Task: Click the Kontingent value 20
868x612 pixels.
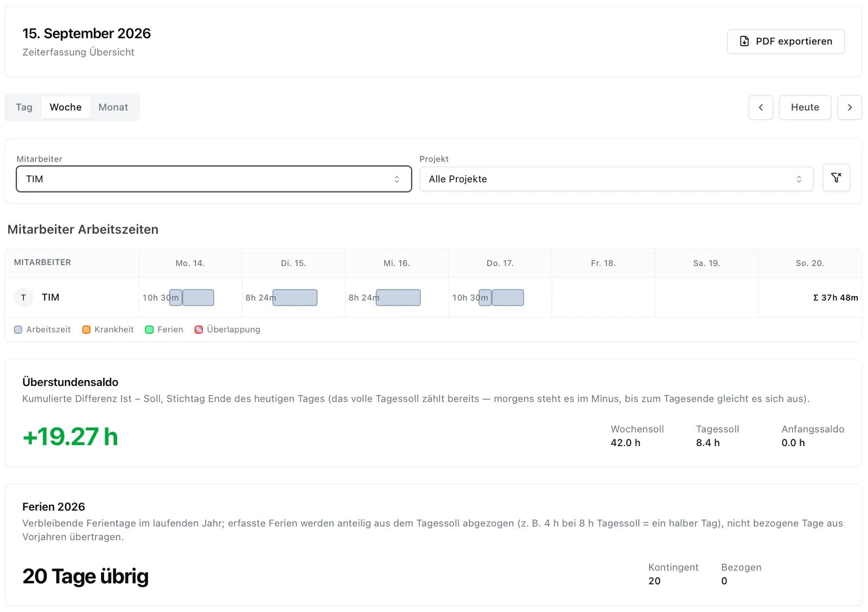Action: (x=654, y=581)
